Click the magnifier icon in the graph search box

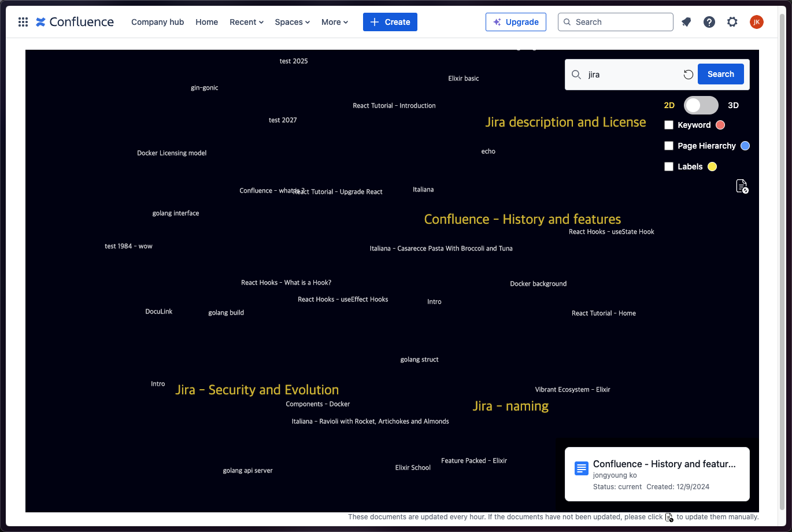pyautogui.click(x=576, y=75)
